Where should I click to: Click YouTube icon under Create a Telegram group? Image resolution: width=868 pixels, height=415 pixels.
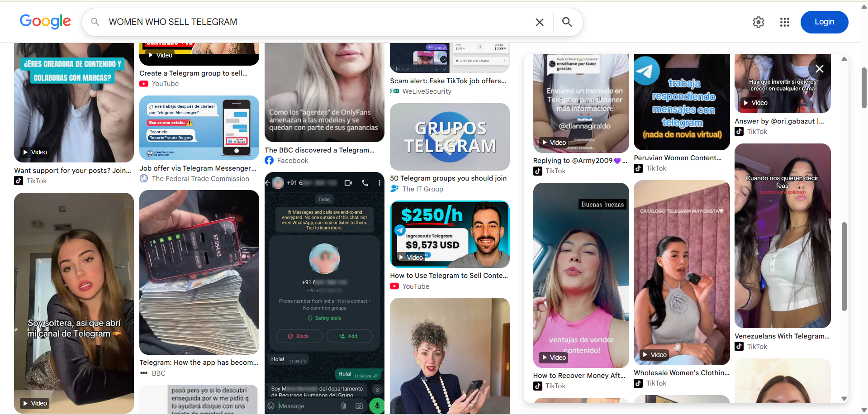click(x=144, y=84)
